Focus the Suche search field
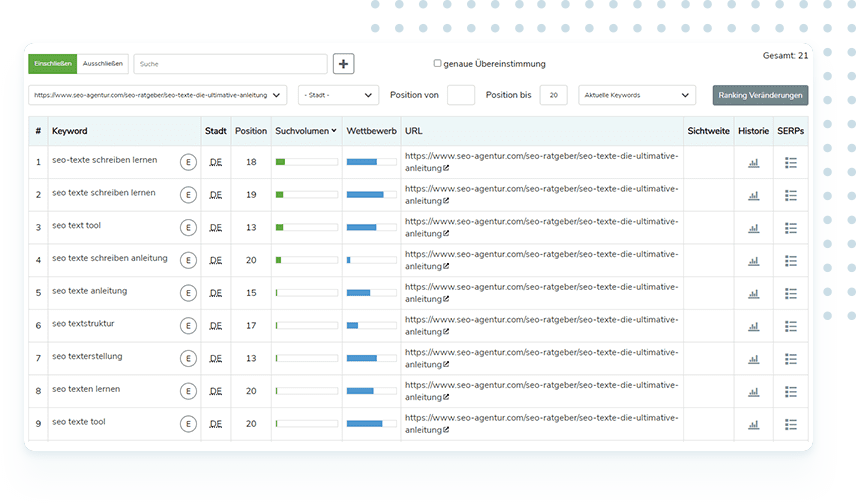This screenshot has height=503, width=856. click(230, 64)
